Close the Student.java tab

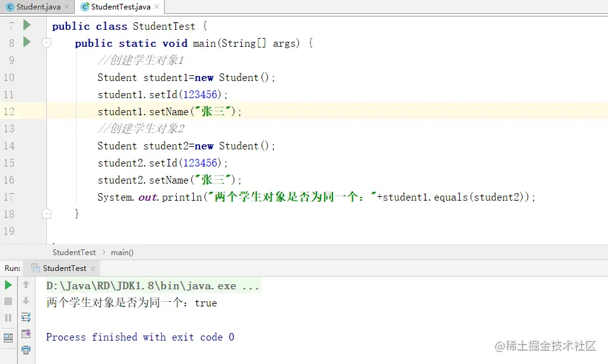pos(66,6)
